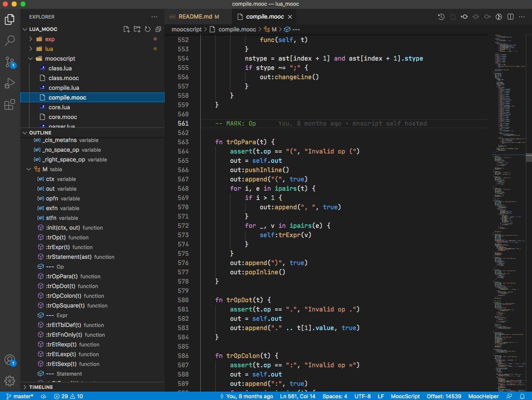Screen dimensions: 532x400
Task: Open the Search view in activity bar
Action: [x=10, y=41]
